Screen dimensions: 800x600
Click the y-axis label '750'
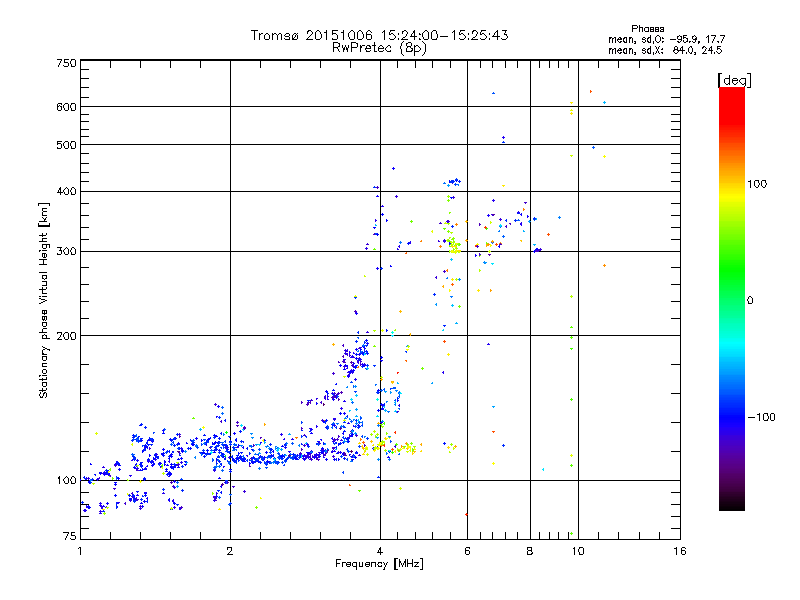(x=66, y=63)
